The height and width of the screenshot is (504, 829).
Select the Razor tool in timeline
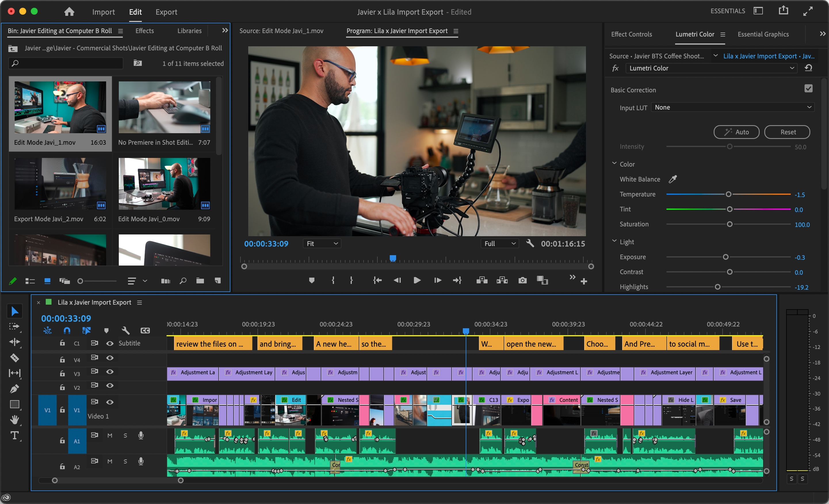[16, 356]
